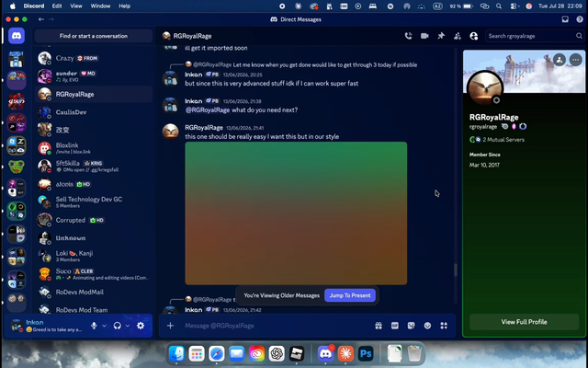Click the Search rgroyalrage field

(x=535, y=36)
